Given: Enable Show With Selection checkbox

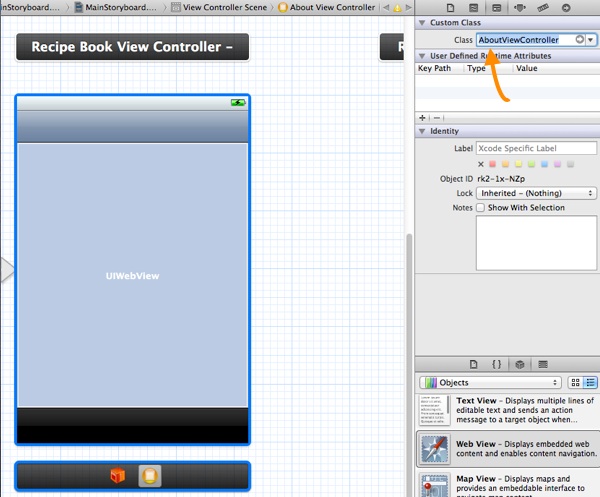Looking at the screenshot, I should (481, 208).
